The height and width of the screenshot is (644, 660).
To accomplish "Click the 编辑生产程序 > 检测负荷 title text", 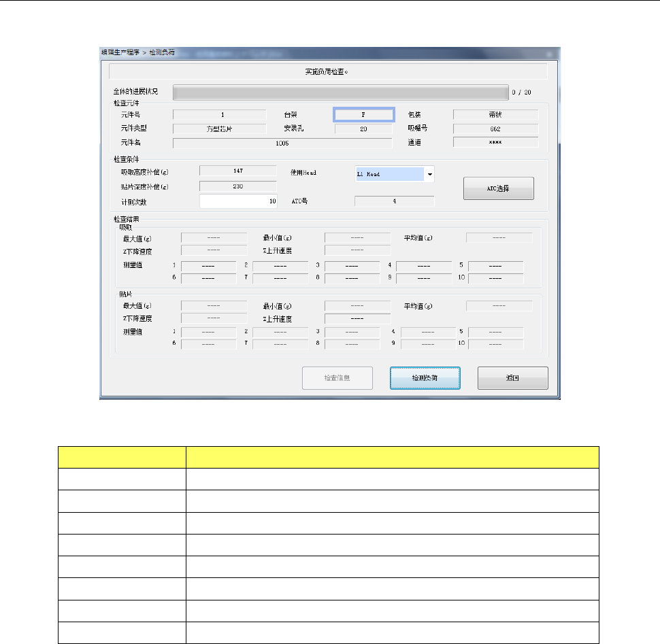I will tap(138, 52).
